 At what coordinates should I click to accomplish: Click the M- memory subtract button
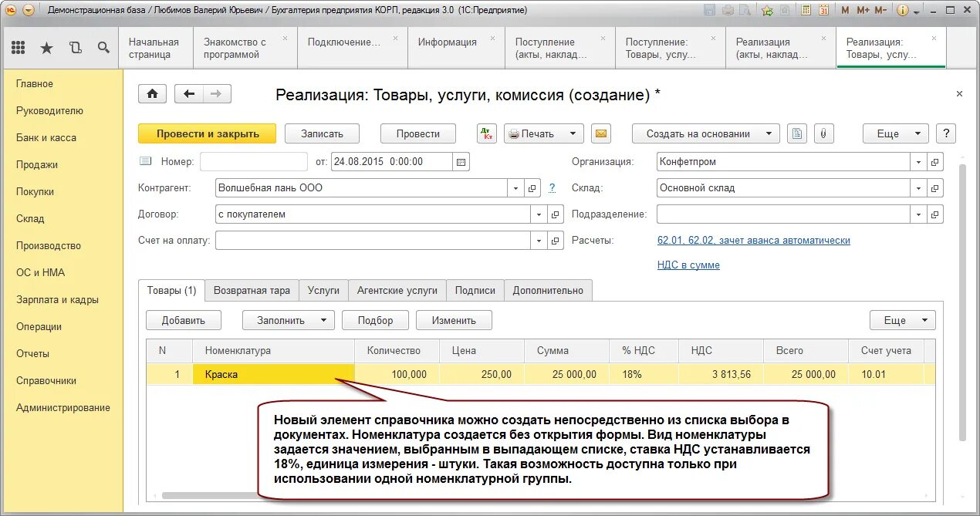pyautogui.click(x=880, y=11)
